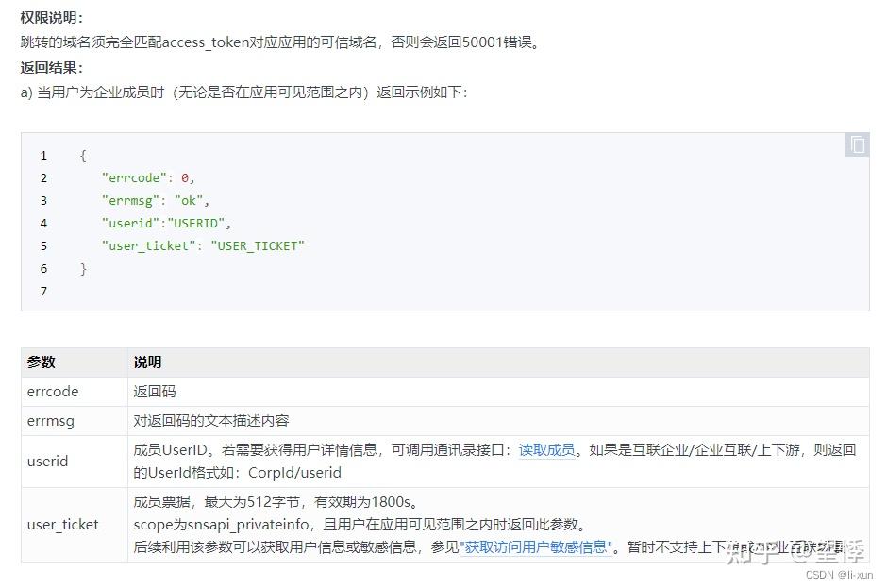Click the copy code icon in code block

click(x=857, y=144)
